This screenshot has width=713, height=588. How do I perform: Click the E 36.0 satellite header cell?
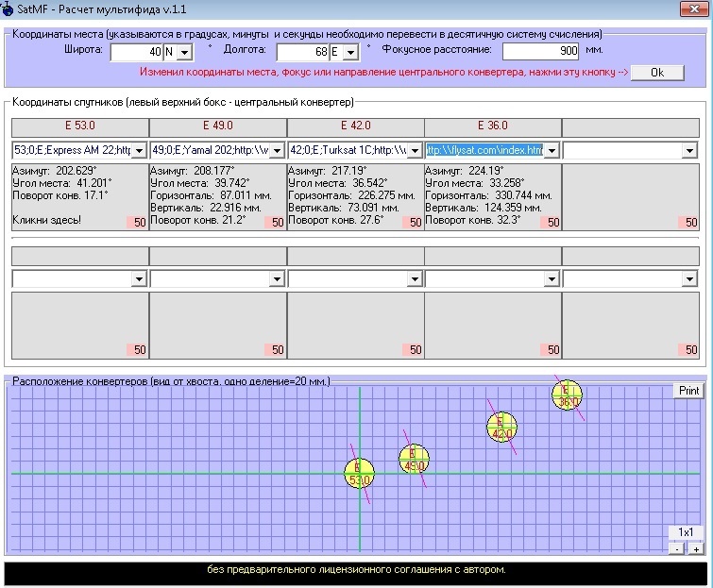click(492, 126)
